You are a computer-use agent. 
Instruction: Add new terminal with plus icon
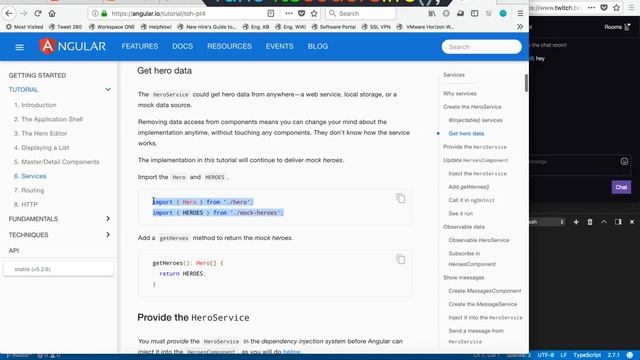576,222
